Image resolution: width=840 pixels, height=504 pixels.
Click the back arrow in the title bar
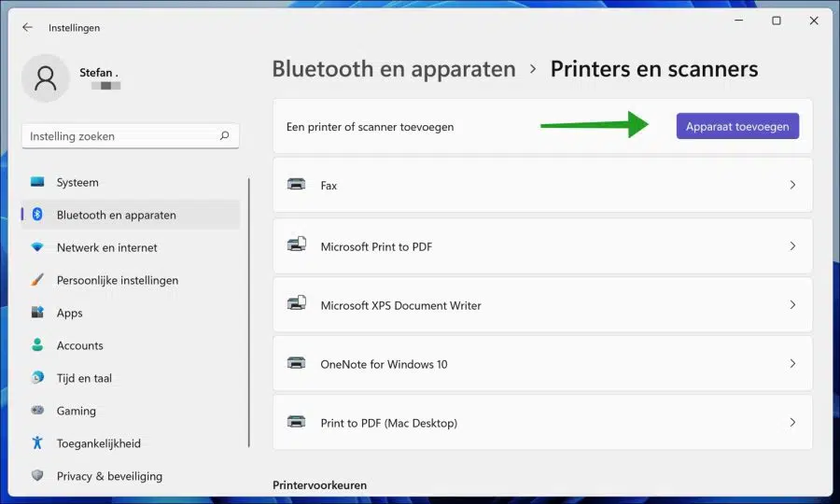(27, 27)
